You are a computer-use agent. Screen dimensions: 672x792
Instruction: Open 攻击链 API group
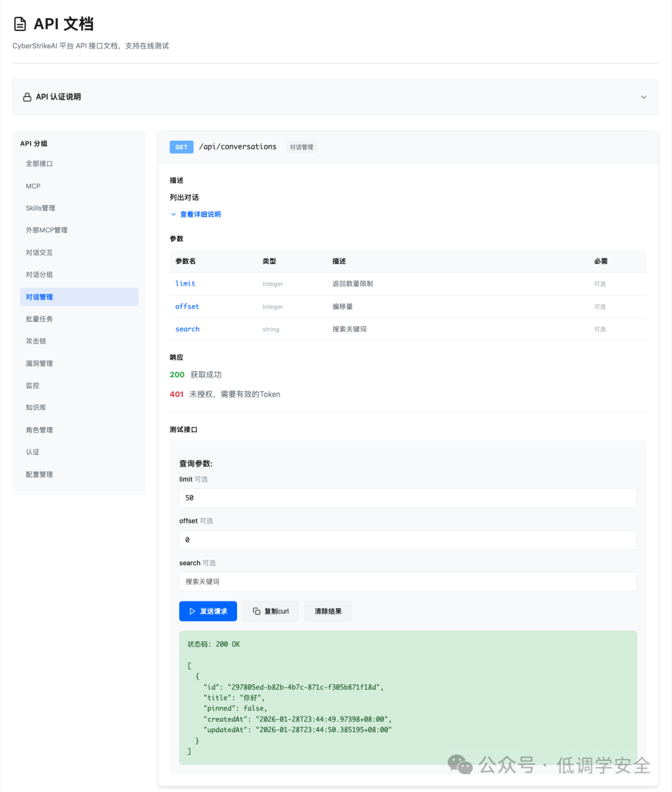tap(79, 341)
